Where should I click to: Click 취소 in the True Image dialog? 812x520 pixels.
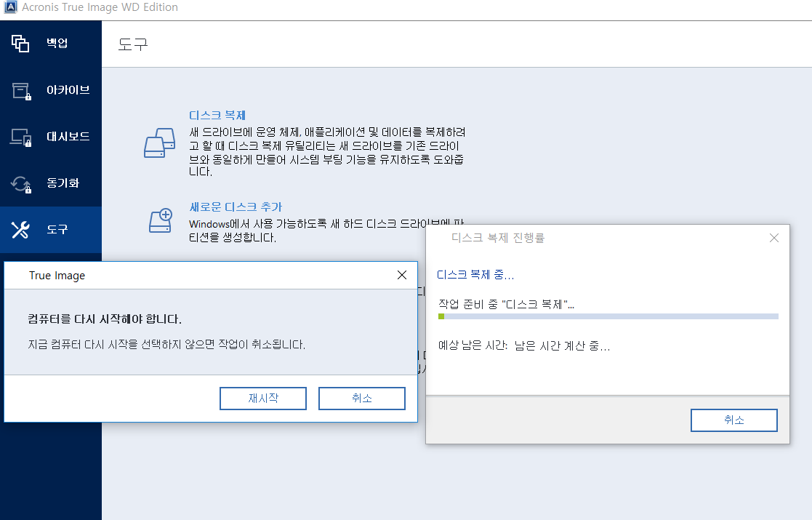[x=362, y=399]
